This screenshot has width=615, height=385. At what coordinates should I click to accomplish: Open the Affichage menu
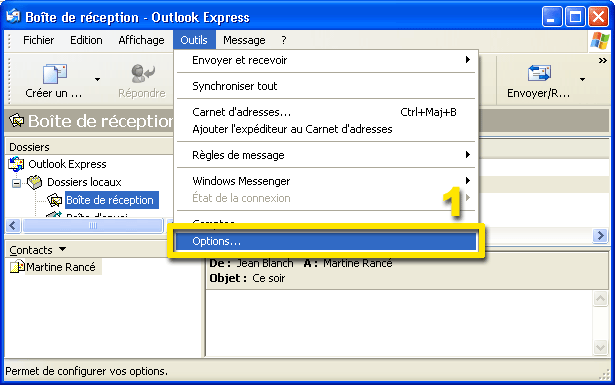pos(142,40)
